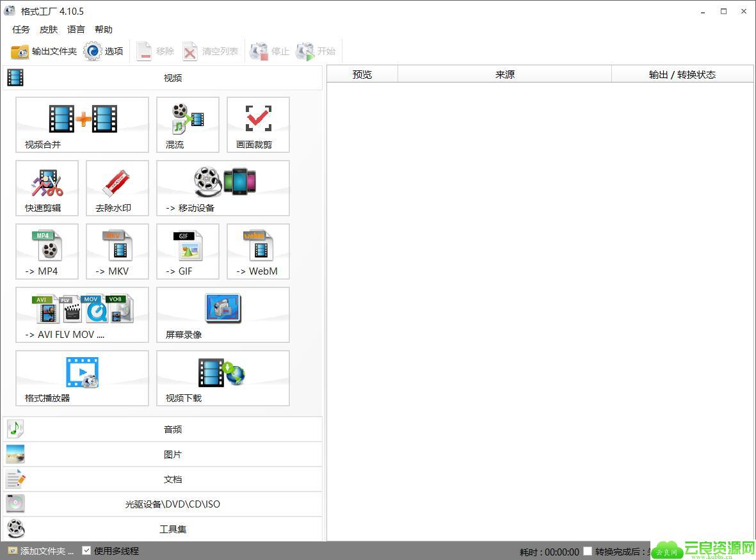Viewport: 756px width, 560px height.
Task: Expand the 图片 picture section
Action: pos(163,454)
